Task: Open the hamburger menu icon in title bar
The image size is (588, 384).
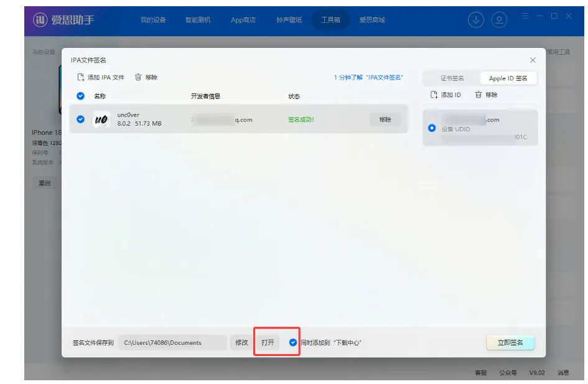Action: click(x=525, y=16)
